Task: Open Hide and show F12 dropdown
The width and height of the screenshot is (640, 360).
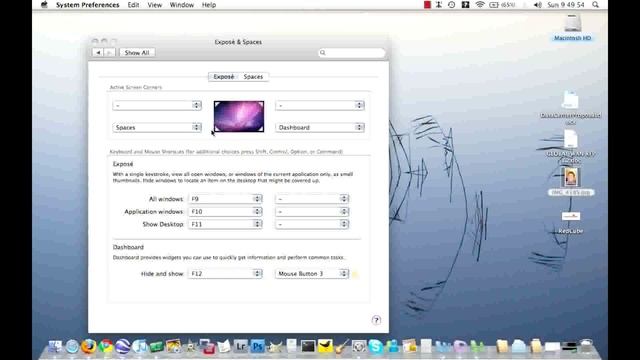Action: 225,273
